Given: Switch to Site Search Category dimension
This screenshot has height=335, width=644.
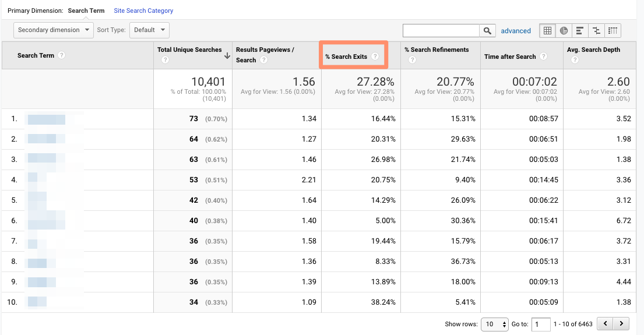Looking at the screenshot, I should pos(143,10).
